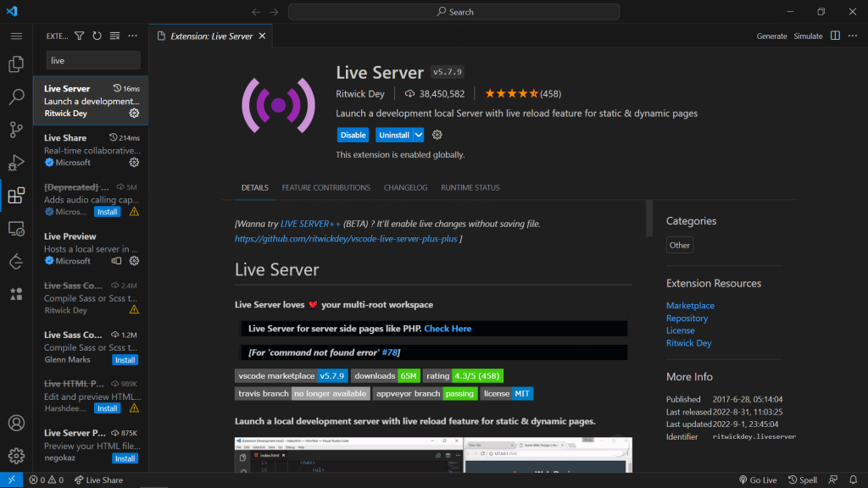Screen dimensions: 868x488
Task: Open the Remote Explorer view
Action: pos(16,229)
